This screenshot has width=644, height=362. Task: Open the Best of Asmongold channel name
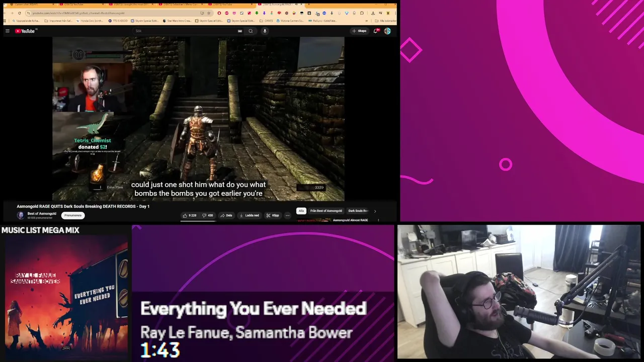click(42, 214)
